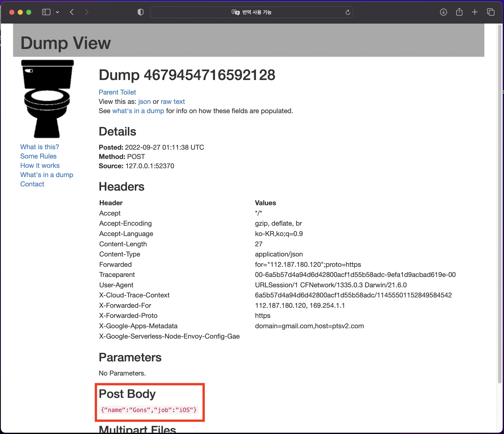The width and height of the screenshot is (504, 434).
Task: Toggle the Safari sidebar icon
Action: tap(46, 12)
